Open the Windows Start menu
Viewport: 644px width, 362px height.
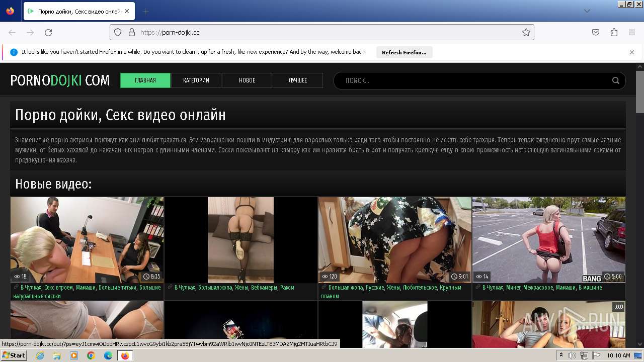[x=14, y=355]
